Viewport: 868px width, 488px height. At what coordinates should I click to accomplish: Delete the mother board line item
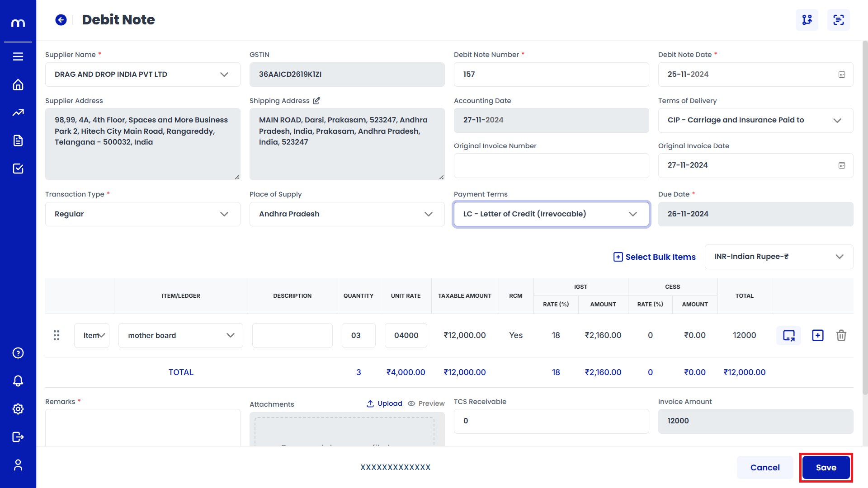(x=841, y=335)
